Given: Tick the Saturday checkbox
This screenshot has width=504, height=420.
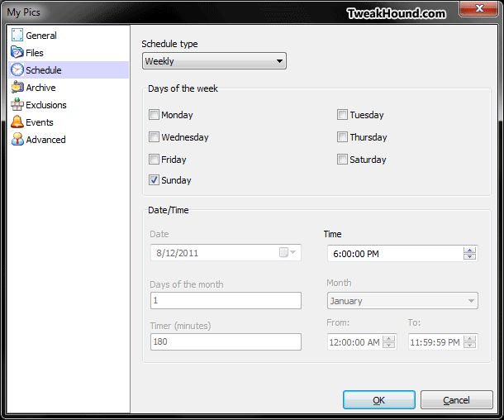Looking at the screenshot, I should (342, 160).
